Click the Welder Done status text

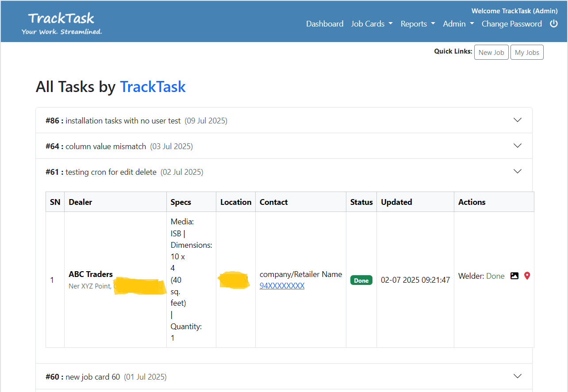[x=495, y=276]
